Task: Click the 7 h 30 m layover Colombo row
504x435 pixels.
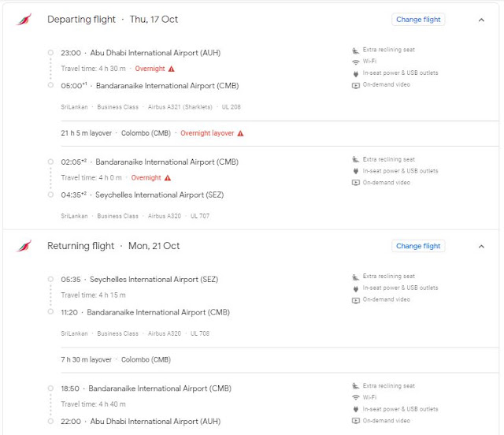Action: [280, 360]
